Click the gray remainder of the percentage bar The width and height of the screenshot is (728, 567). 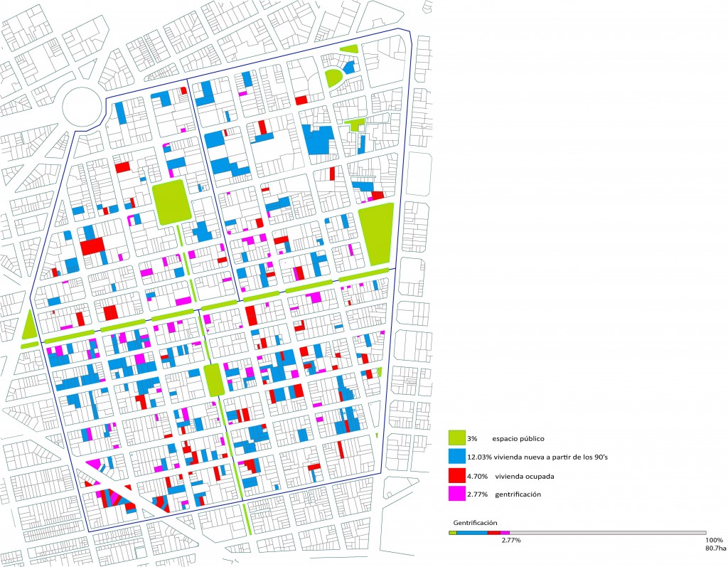pyautogui.click(x=608, y=533)
